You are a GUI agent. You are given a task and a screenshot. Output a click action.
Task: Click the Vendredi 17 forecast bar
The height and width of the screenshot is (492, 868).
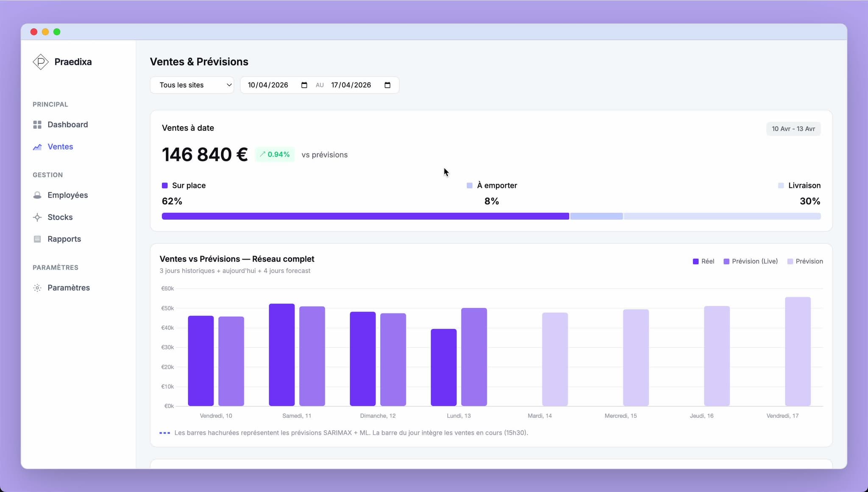[x=797, y=351]
